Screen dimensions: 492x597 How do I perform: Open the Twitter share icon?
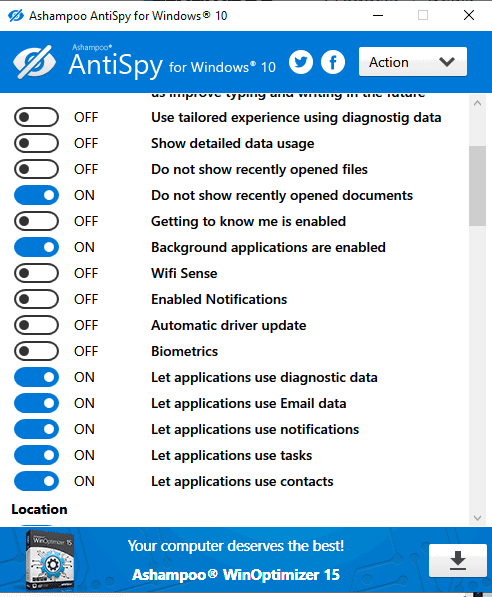pyautogui.click(x=301, y=62)
